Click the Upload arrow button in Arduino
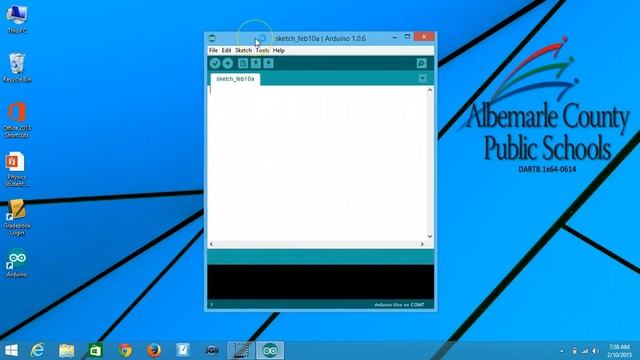This screenshot has width=640, height=360. pos(228,63)
